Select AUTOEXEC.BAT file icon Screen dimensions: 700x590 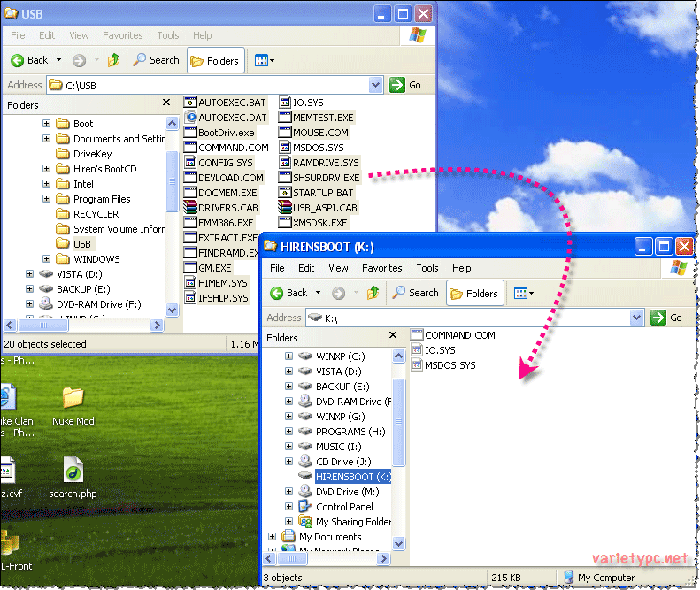190,103
